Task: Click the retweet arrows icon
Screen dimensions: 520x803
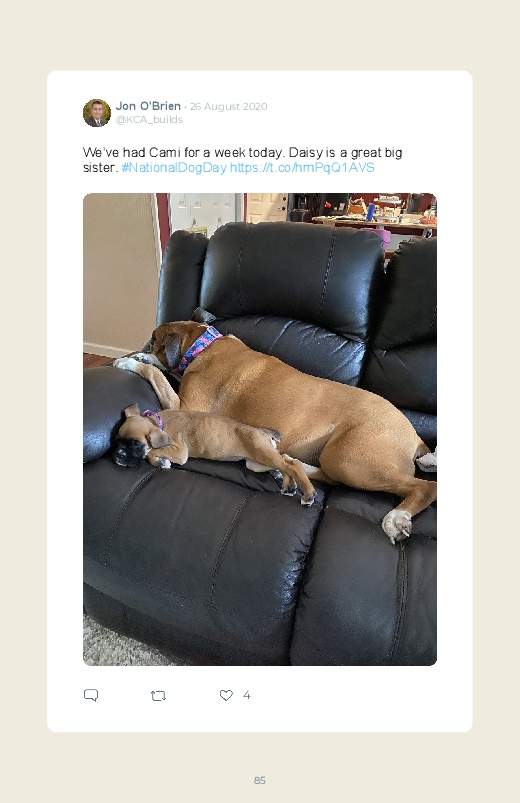Action: click(x=158, y=695)
